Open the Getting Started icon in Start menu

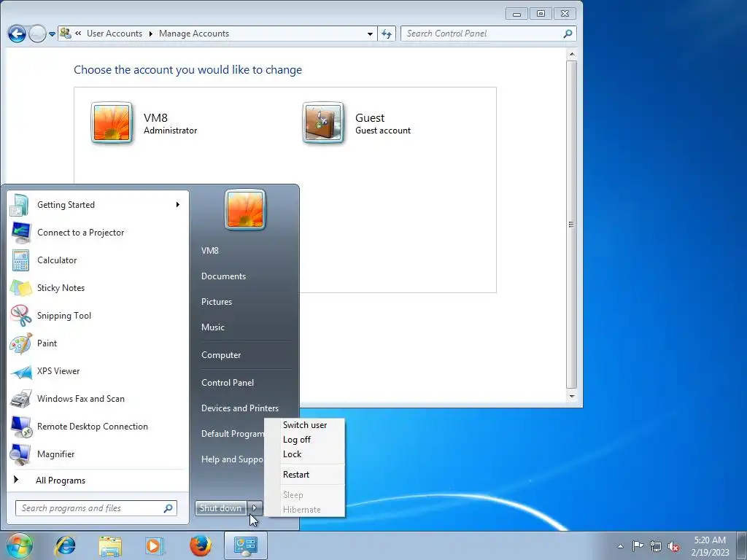[20, 205]
